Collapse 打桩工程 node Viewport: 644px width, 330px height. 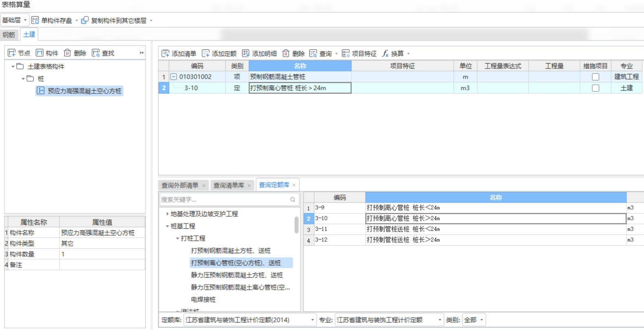pos(177,238)
